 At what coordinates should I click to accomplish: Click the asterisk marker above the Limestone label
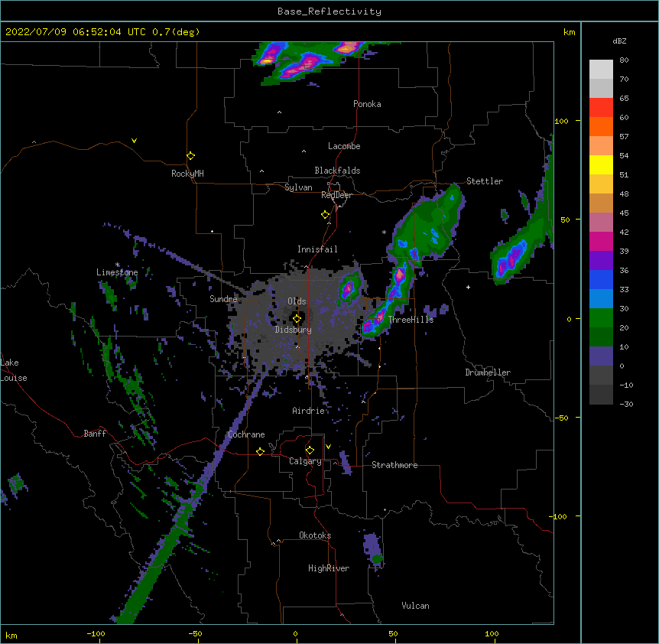pos(118,265)
